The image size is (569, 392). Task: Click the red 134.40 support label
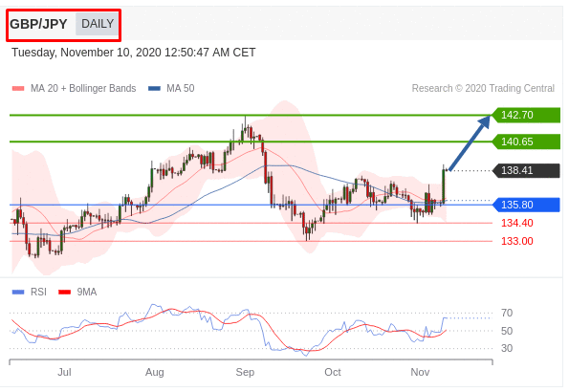(x=516, y=223)
